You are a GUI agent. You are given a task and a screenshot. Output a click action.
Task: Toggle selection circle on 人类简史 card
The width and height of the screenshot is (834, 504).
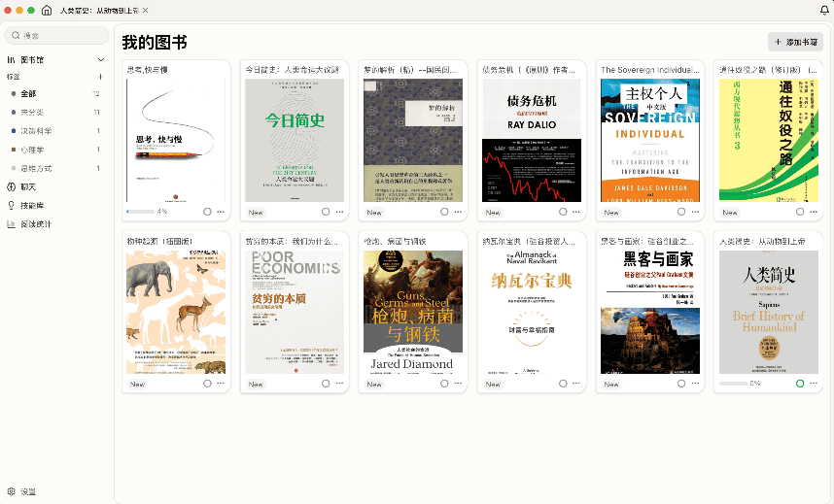(800, 384)
